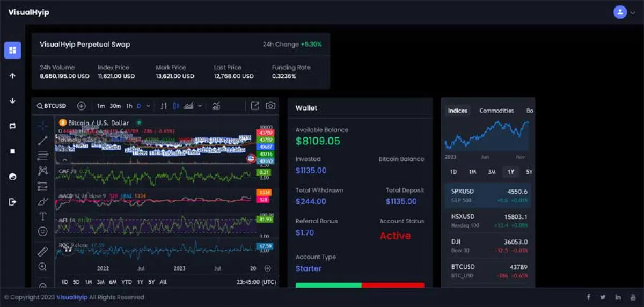Click the green button under Account Type

(328, 286)
